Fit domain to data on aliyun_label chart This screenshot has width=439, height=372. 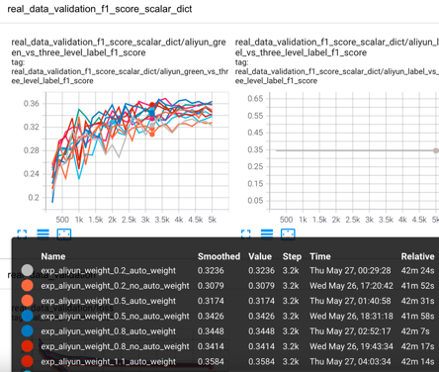288,234
